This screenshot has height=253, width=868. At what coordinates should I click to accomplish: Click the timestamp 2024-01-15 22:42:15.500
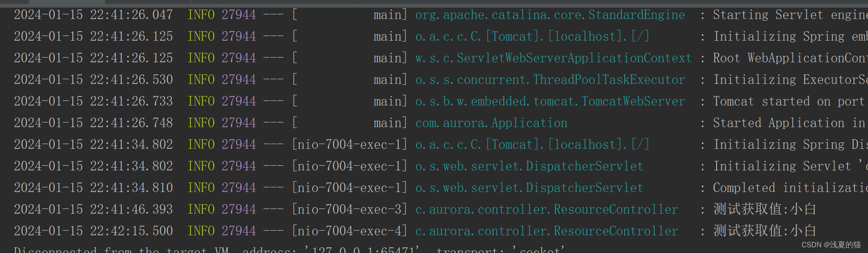click(93, 231)
